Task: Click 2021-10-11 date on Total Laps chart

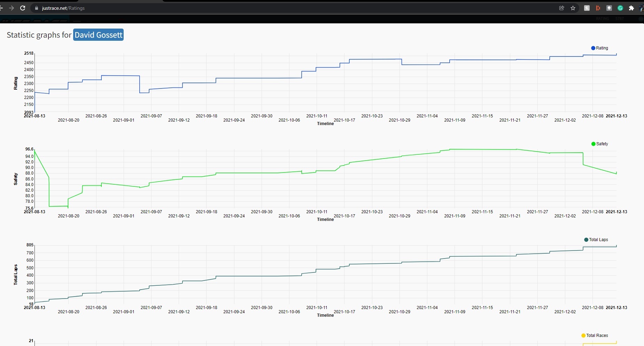Action: (x=317, y=308)
